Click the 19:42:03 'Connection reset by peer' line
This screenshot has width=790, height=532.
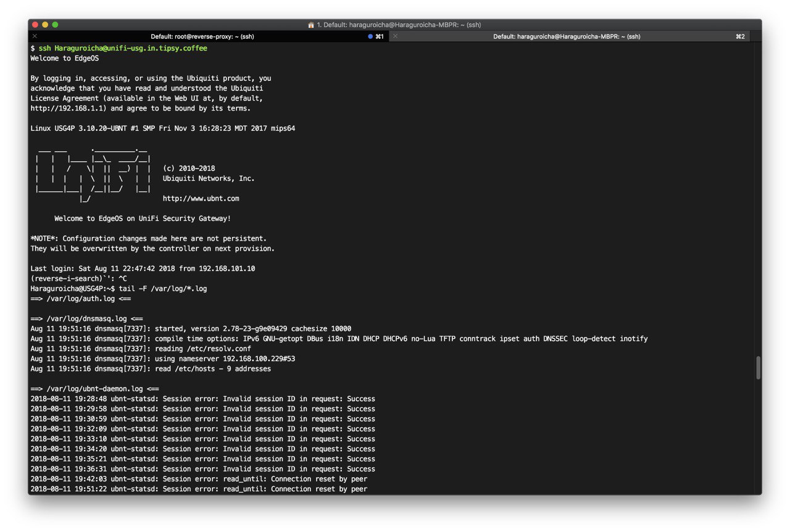point(199,479)
